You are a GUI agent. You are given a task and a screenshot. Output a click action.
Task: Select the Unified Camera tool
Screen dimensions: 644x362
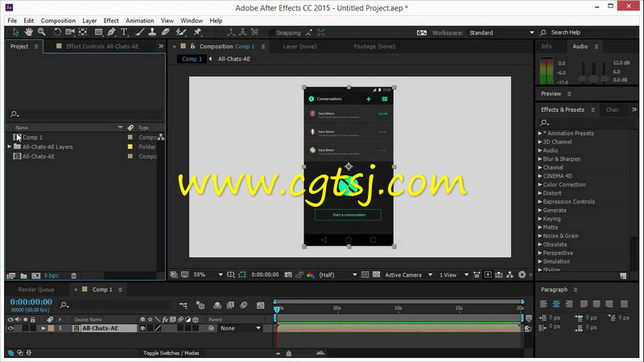coord(70,32)
